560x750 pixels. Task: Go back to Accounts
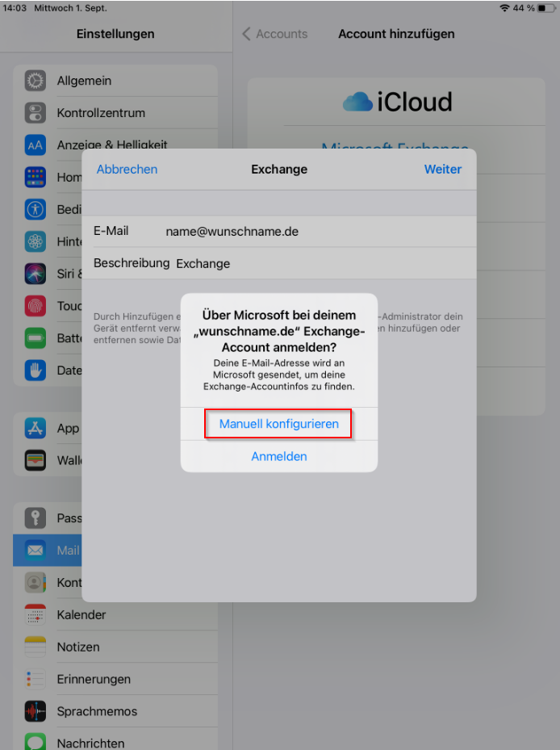pyautogui.click(x=275, y=34)
